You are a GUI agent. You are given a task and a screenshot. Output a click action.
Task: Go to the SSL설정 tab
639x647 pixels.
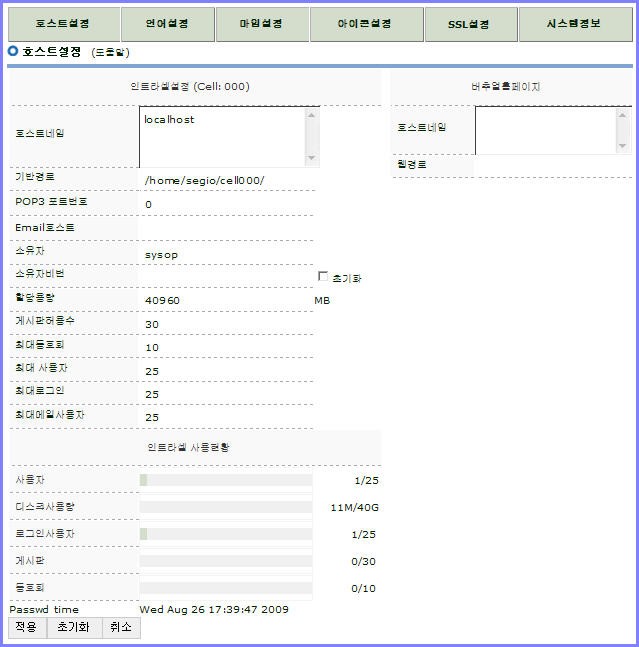click(x=470, y=23)
